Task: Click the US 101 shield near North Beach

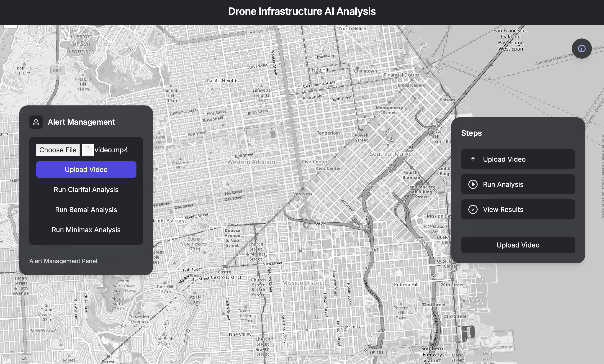Action: 256,31
